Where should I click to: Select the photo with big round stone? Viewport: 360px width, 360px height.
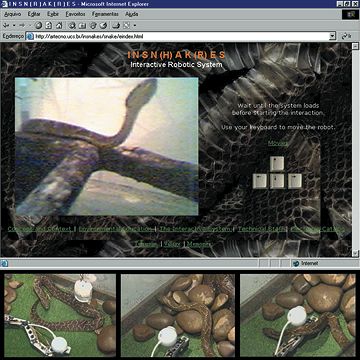click(298, 315)
